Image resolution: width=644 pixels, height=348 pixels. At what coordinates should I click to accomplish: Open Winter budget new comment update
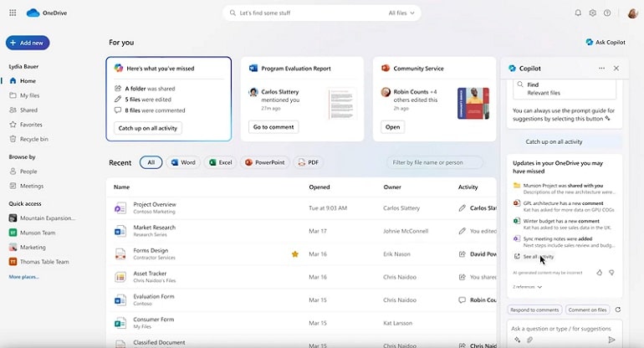click(565, 224)
